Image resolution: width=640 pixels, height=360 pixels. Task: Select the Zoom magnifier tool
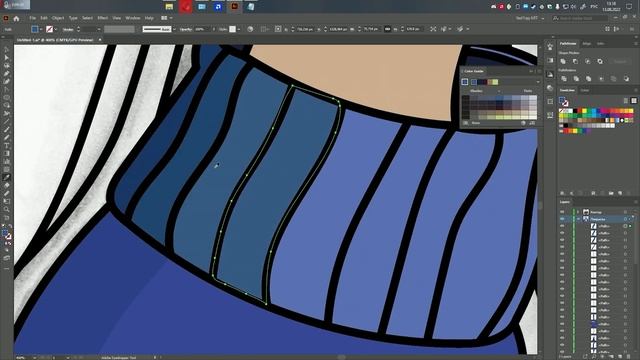click(7, 209)
